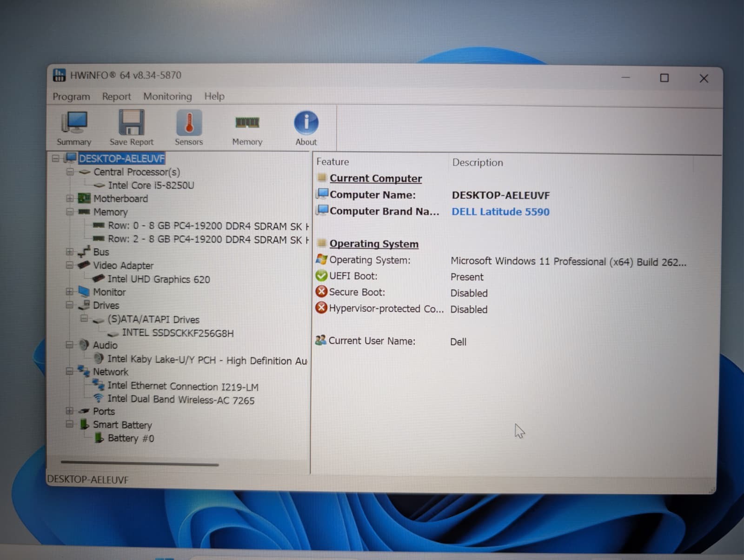Image resolution: width=744 pixels, height=560 pixels.
Task: Open the Summary toolbar icon
Action: tap(74, 123)
